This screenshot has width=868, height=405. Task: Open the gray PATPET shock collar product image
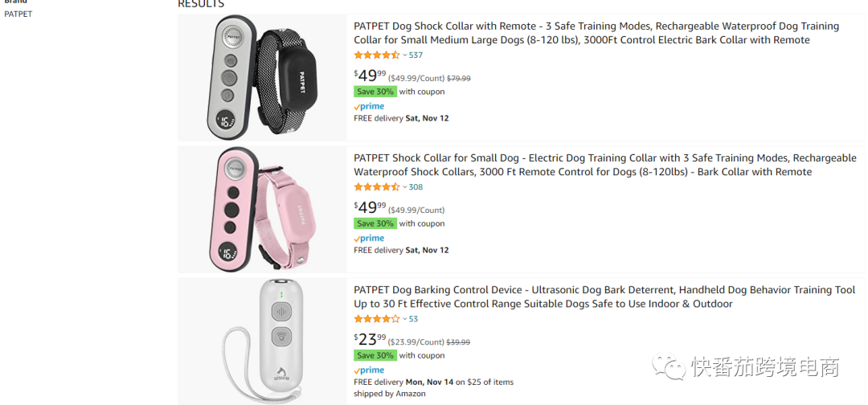pyautogui.click(x=262, y=77)
